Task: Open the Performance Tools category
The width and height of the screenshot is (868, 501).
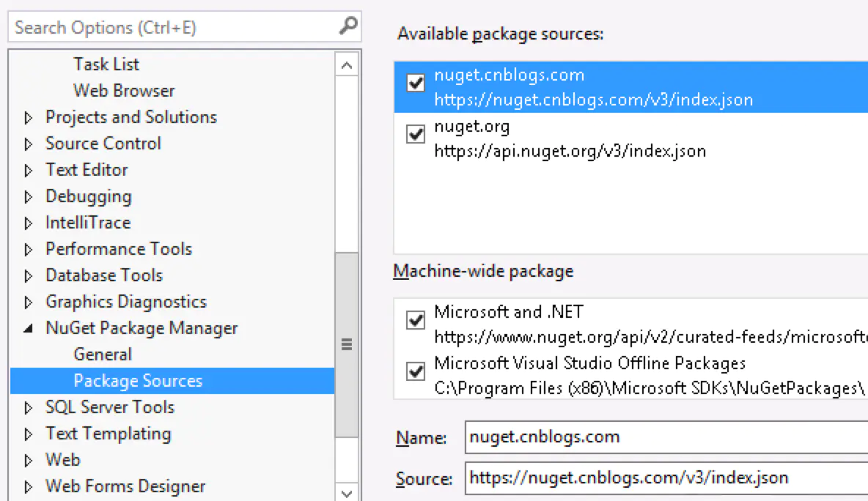Action: (x=119, y=249)
